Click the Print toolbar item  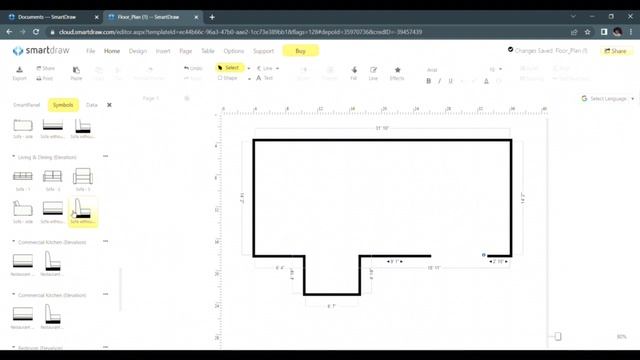44,78
